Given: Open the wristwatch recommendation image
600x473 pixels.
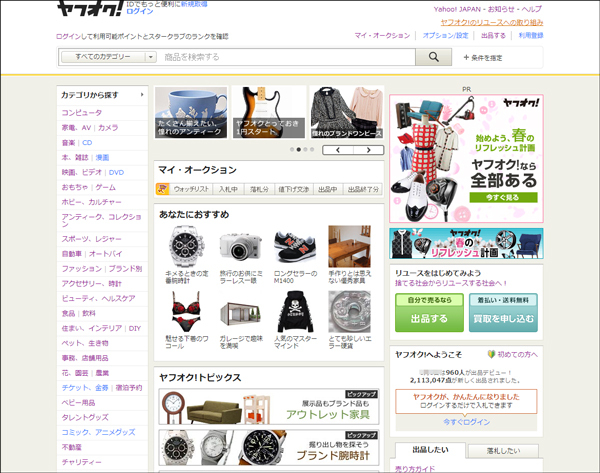Looking at the screenshot, I should 186,246.
